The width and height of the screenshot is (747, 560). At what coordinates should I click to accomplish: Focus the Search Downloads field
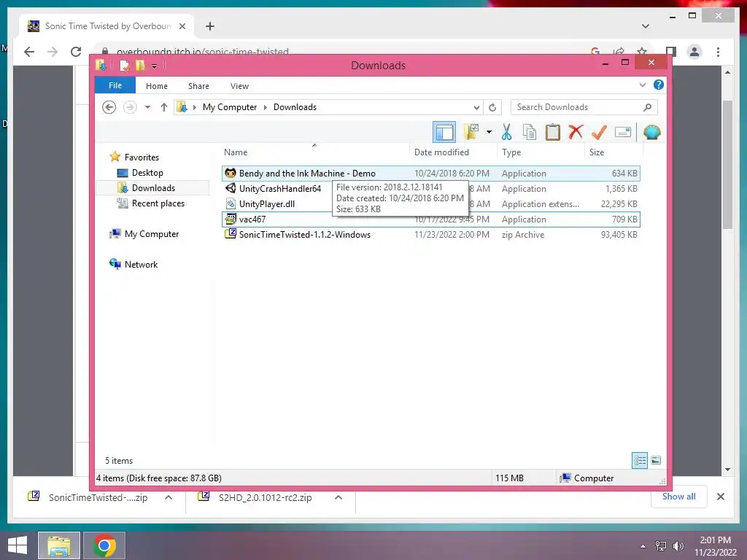coord(584,107)
